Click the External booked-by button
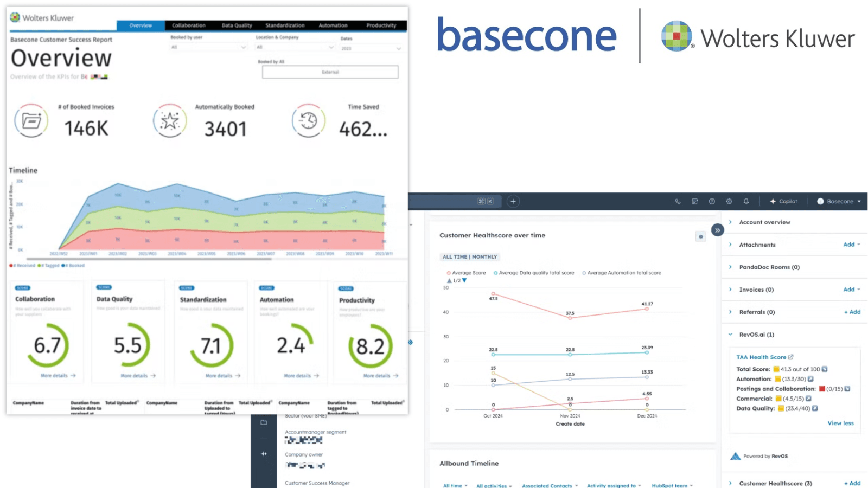The image size is (868, 488). pyautogui.click(x=330, y=72)
